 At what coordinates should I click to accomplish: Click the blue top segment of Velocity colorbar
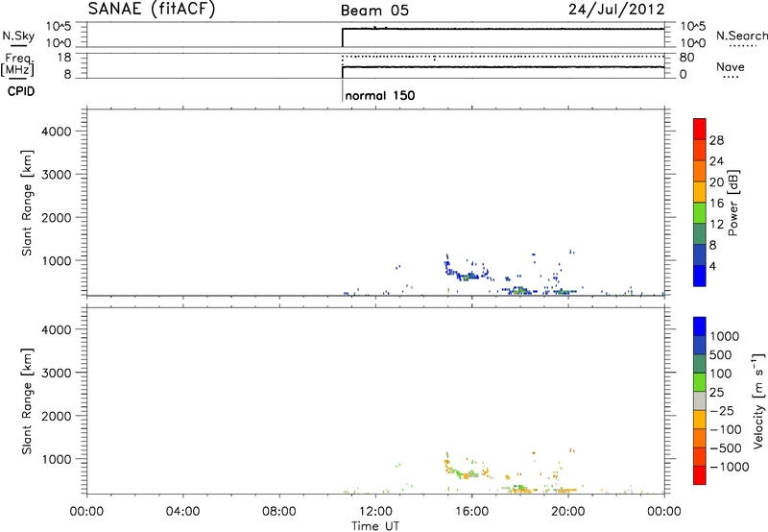point(700,326)
